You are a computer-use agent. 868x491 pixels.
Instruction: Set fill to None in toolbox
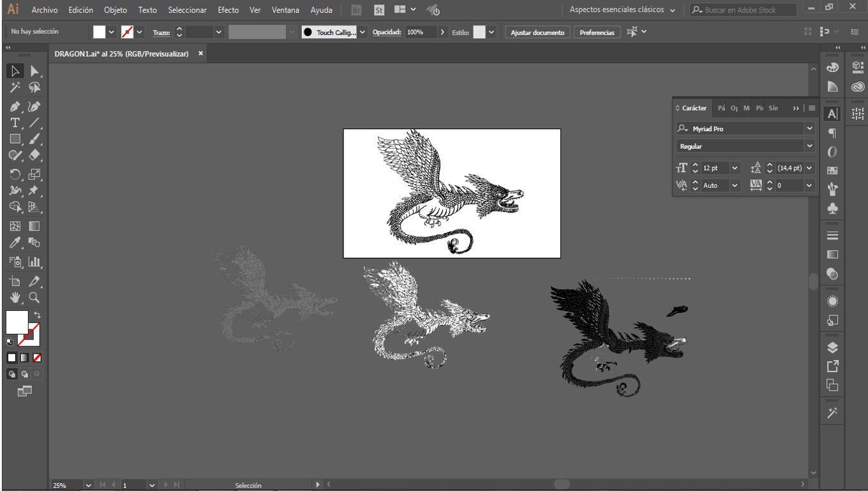pyautogui.click(x=37, y=357)
